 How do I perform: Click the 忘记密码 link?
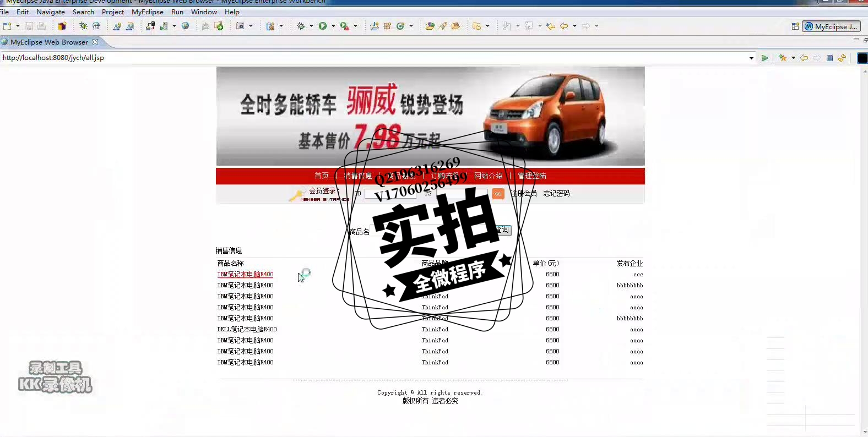coord(556,193)
